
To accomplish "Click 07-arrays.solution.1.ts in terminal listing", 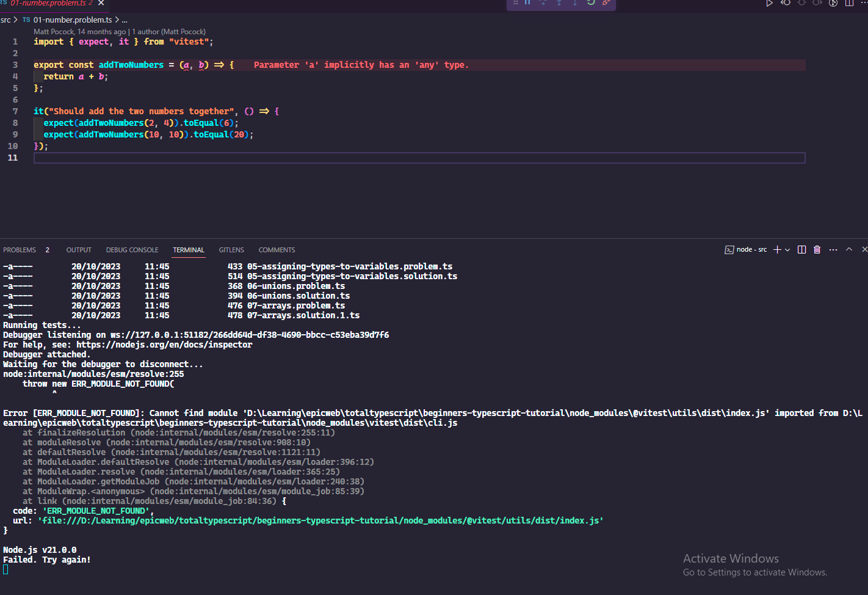I will [x=303, y=315].
